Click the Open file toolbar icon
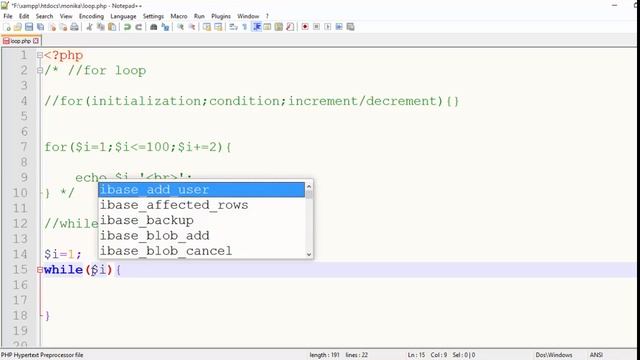The image size is (640, 360). pos(18,27)
